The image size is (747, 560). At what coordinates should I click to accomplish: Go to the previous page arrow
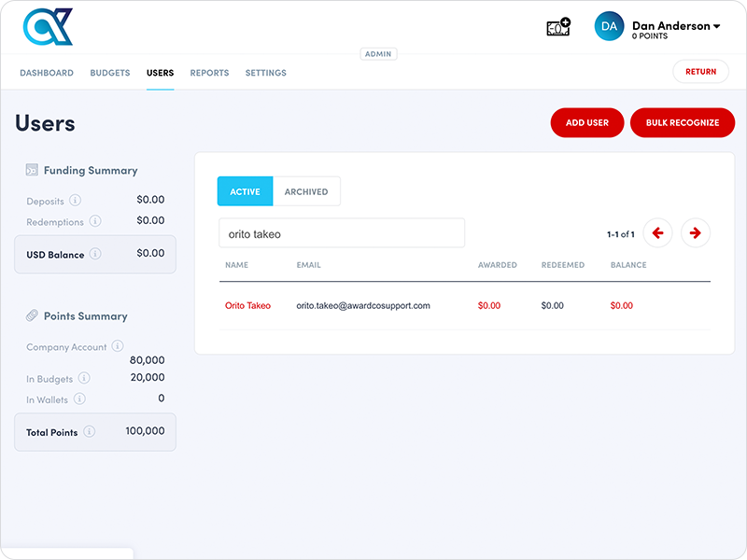pyautogui.click(x=657, y=233)
